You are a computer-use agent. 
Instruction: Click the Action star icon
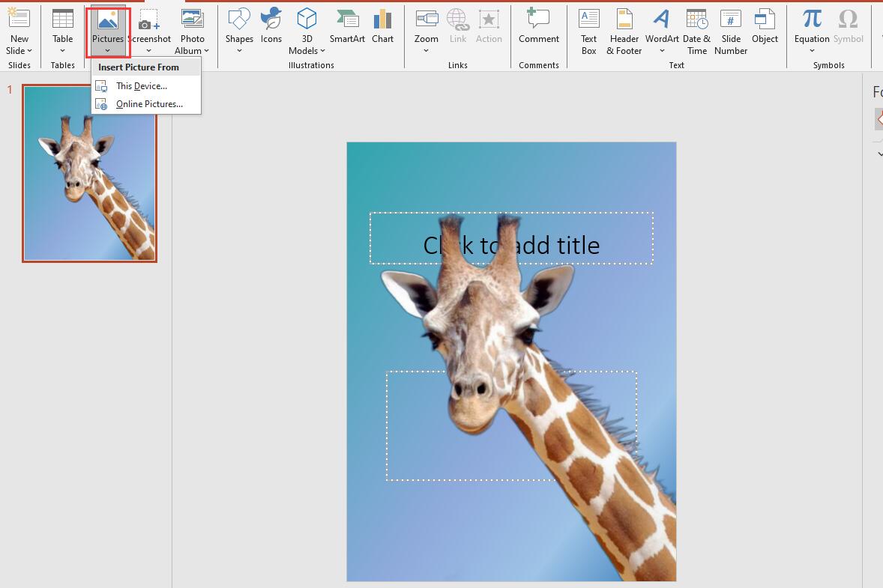click(489, 19)
